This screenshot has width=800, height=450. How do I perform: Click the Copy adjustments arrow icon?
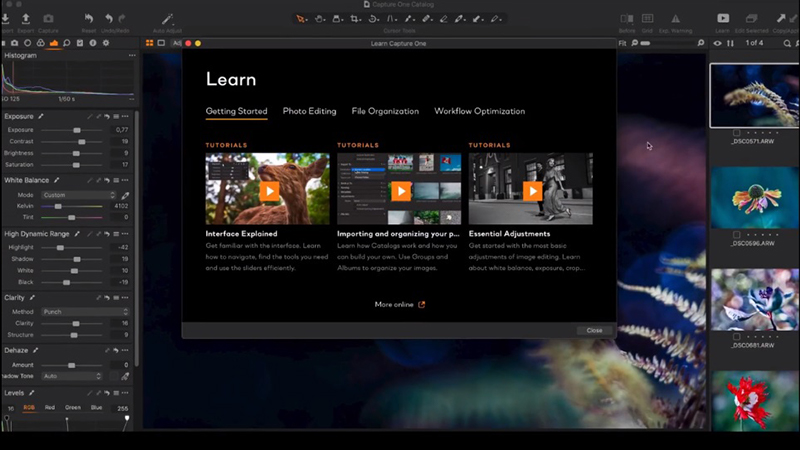click(x=781, y=18)
